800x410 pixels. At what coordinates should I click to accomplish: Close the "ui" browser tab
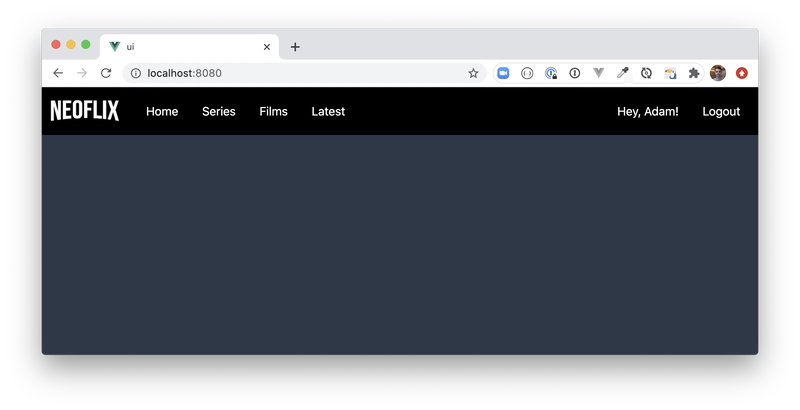(267, 47)
